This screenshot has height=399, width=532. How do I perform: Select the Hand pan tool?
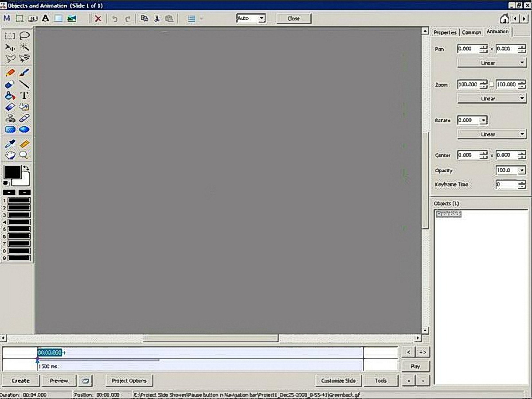click(10, 155)
